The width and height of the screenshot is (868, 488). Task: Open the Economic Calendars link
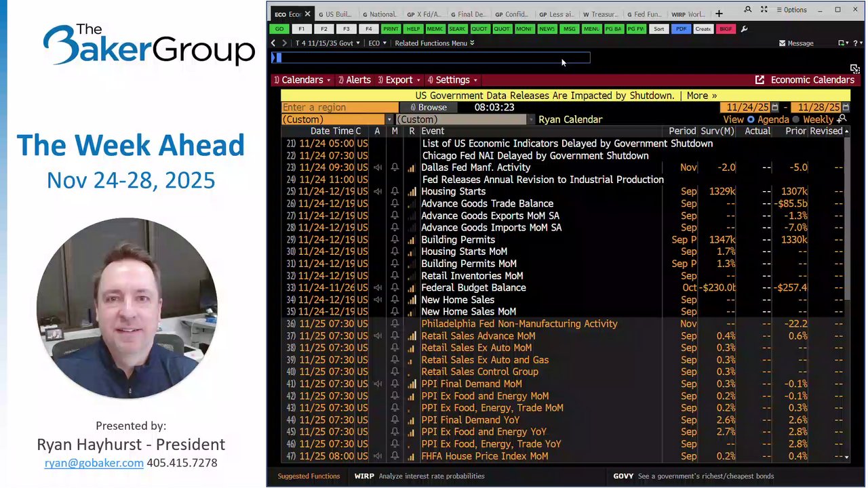click(805, 80)
